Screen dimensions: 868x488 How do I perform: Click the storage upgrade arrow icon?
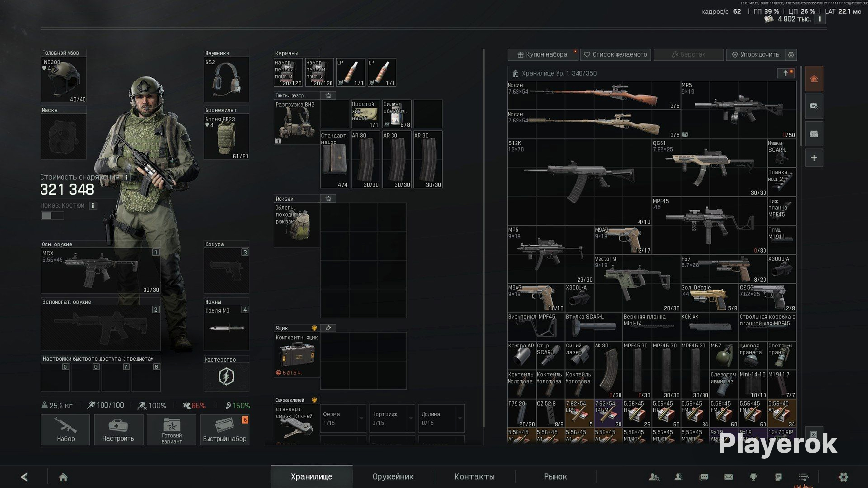coord(786,73)
